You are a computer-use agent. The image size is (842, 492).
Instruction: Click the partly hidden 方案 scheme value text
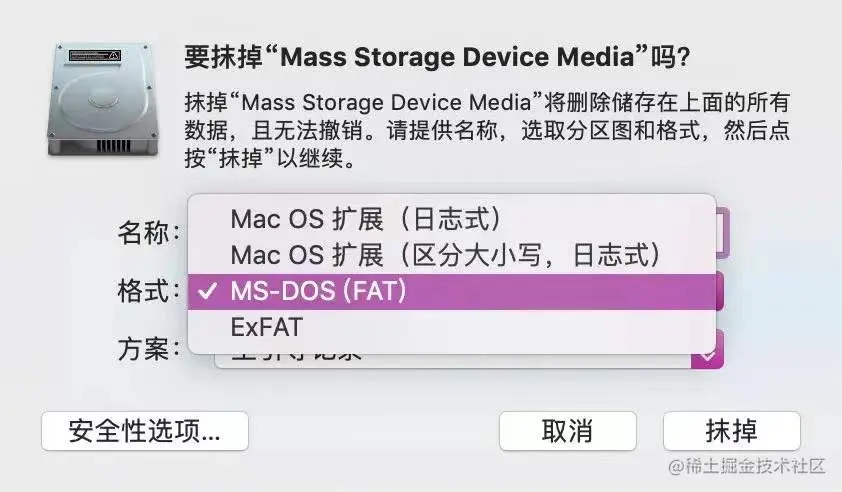(x=300, y=355)
